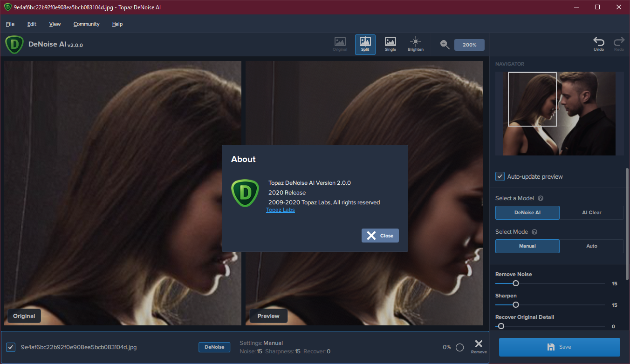The width and height of the screenshot is (630, 364).
Task: Open the View menu
Action: click(x=55, y=24)
